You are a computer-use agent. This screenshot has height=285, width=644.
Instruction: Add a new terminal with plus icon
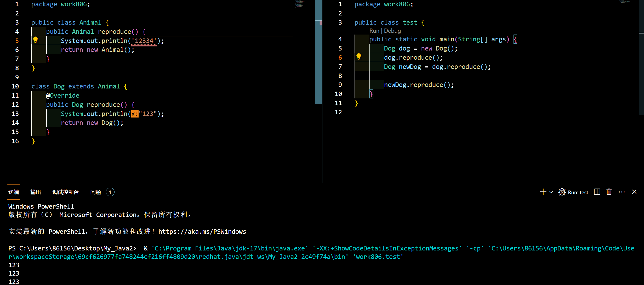pyautogui.click(x=543, y=192)
